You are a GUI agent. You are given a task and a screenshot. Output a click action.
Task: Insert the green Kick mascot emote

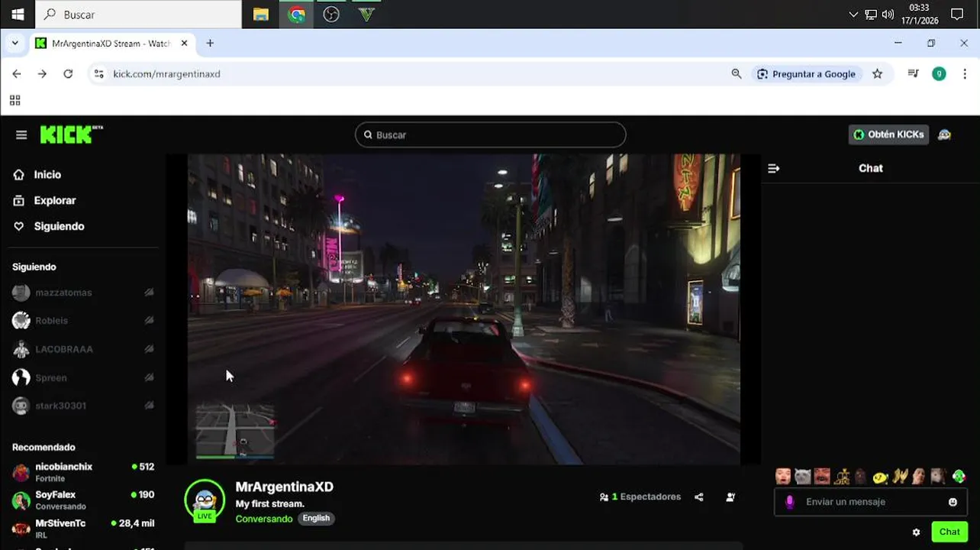click(x=959, y=477)
